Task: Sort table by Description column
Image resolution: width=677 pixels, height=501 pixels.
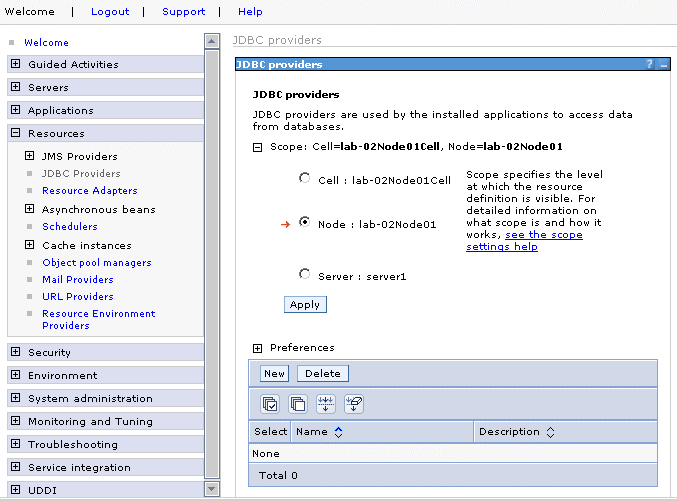Action: 550,432
